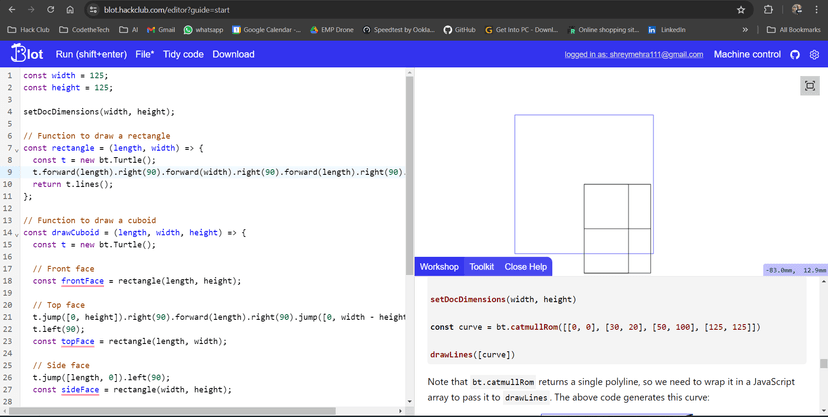Open the File menu
Image resolution: width=828 pixels, height=417 pixels.
144,55
